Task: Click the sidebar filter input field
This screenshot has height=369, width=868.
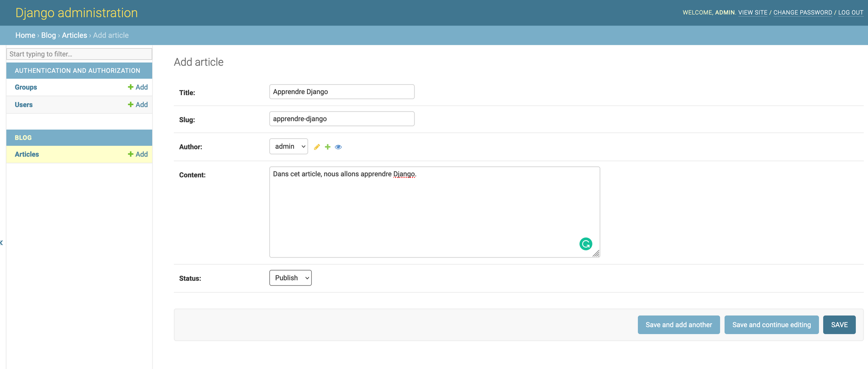Action: pyautogui.click(x=79, y=54)
